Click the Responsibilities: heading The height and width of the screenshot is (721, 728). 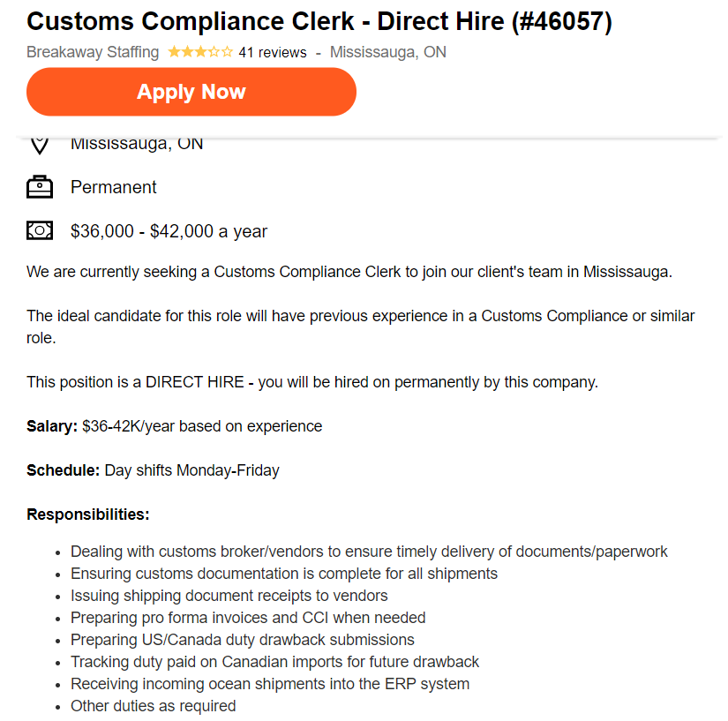pos(88,514)
